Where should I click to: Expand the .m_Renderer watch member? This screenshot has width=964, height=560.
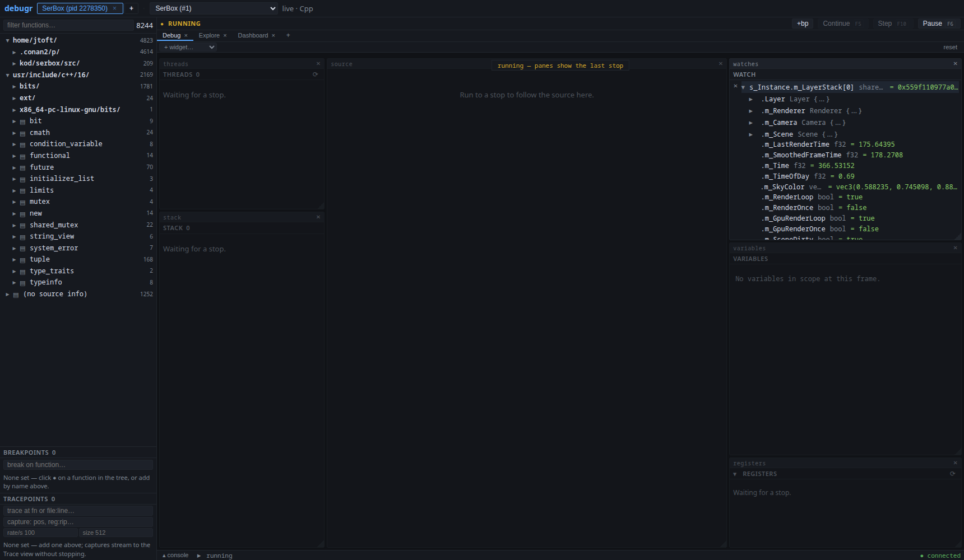click(750, 111)
